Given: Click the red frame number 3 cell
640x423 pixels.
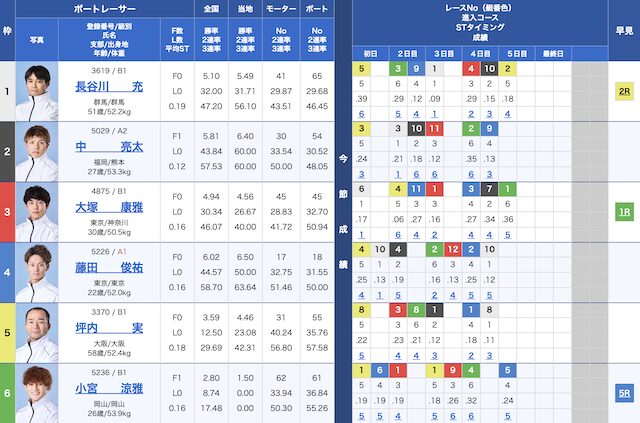Looking at the screenshot, I should click(x=8, y=212).
